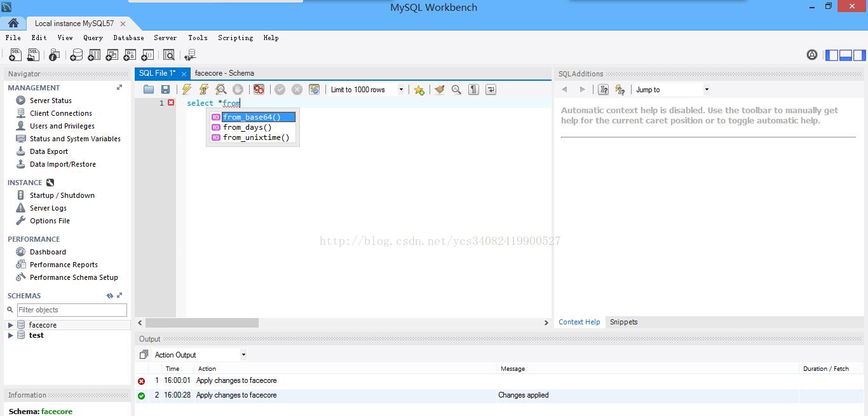Click the Filter objects search field
This screenshot has height=416, width=868.
tap(72, 310)
